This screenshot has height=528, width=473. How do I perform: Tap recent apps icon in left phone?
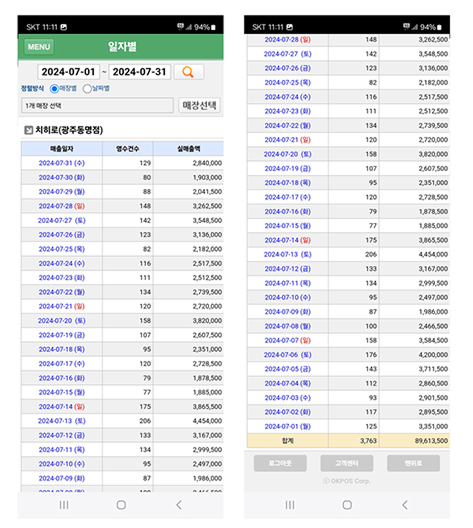[x=64, y=505]
